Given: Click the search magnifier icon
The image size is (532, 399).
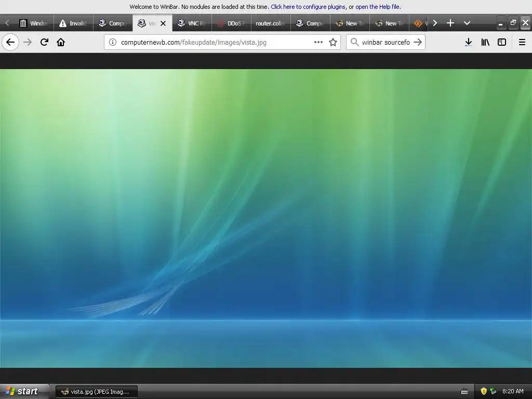Looking at the screenshot, I should pos(354,42).
